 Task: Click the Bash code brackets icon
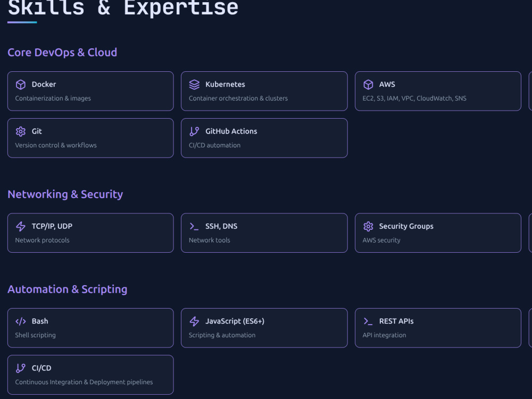[21, 321]
